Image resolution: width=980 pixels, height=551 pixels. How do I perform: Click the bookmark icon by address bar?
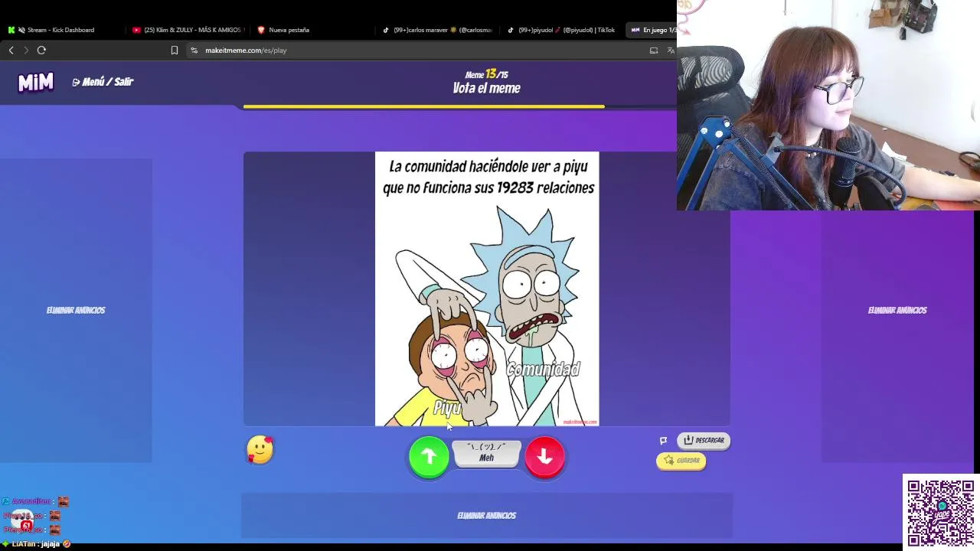(x=175, y=51)
